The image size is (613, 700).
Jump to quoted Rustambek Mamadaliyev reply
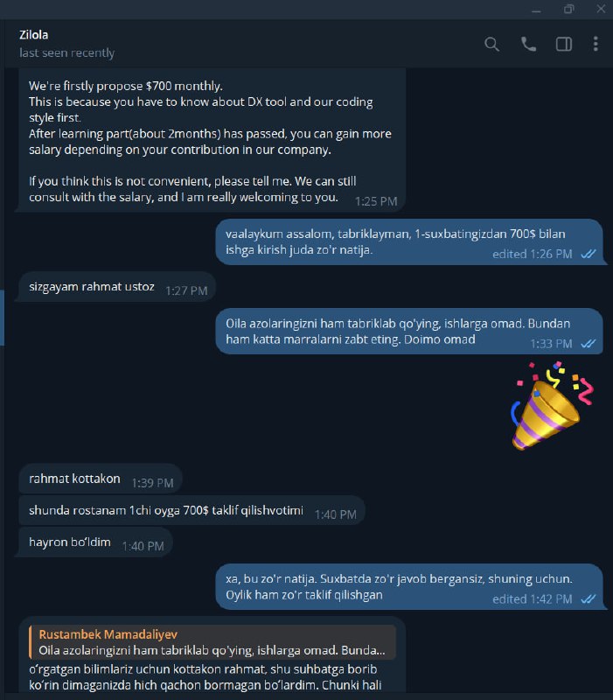pyautogui.click(x=212, y=642)
